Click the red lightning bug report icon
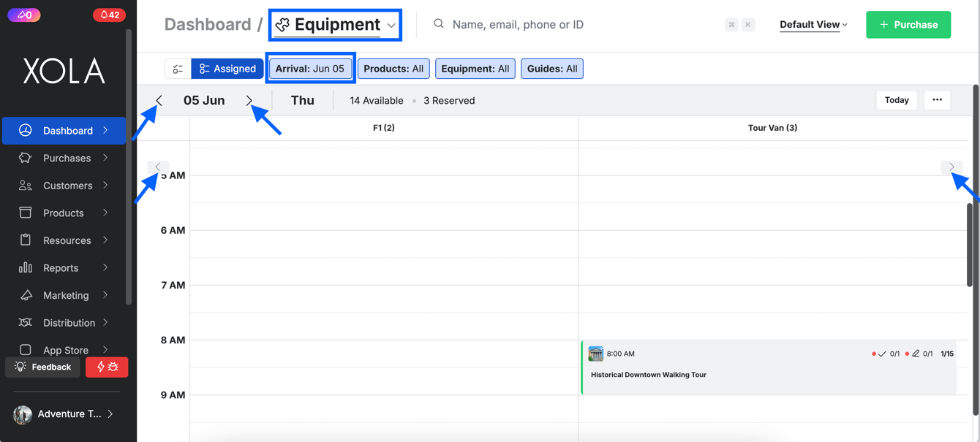The height and width of the screenshot is (442, 980). (x=107, y=367)
